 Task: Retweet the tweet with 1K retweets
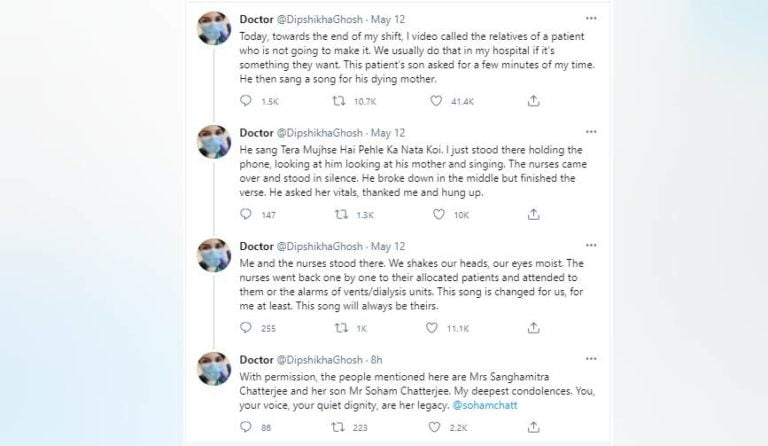point(338,327)
